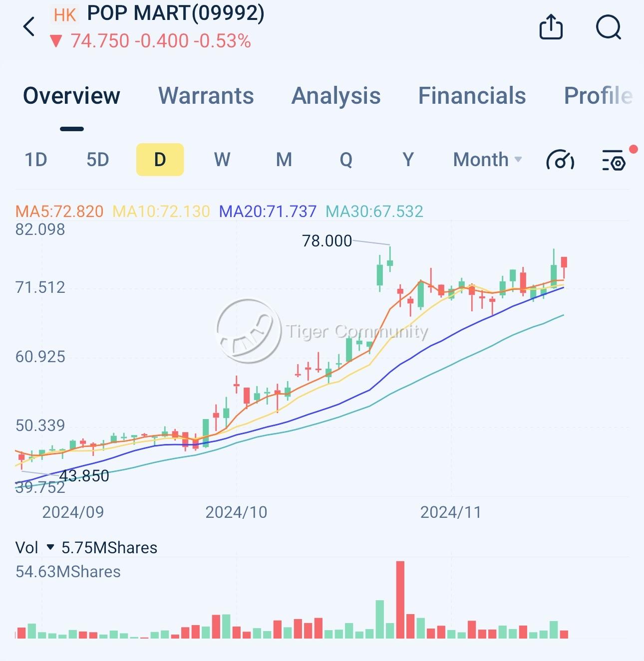Tap the Tiger Community watermark logo

click(x=248, y=331)
